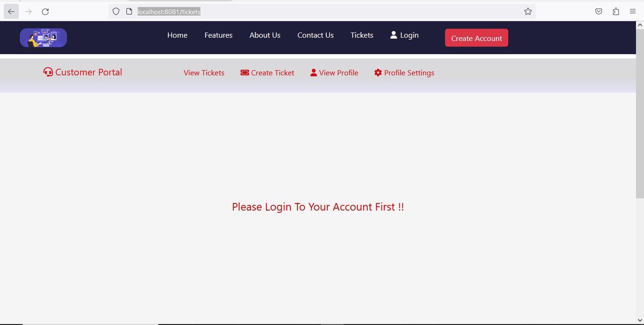This screenshot has height=325, width=644.
Task: Open the Tickets nav link
Action: 362,35
